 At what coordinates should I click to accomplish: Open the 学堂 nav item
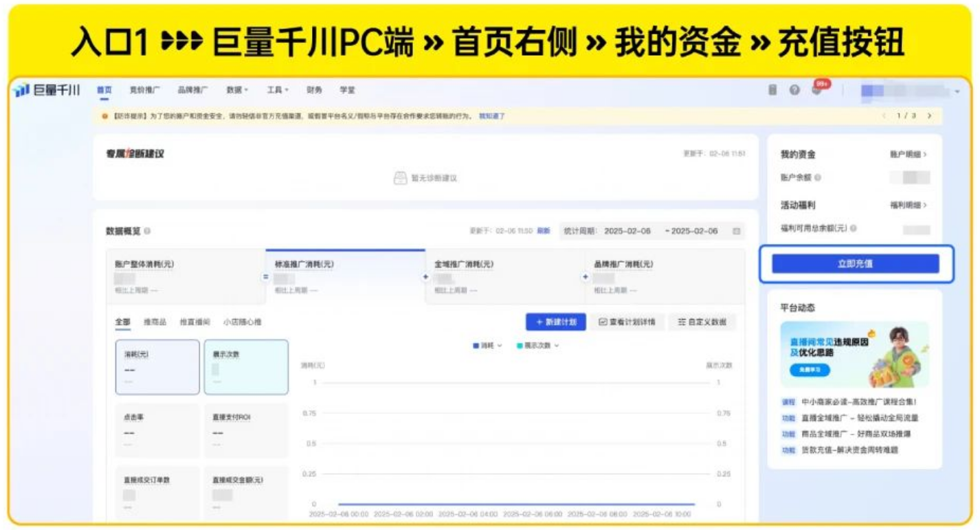348,90
